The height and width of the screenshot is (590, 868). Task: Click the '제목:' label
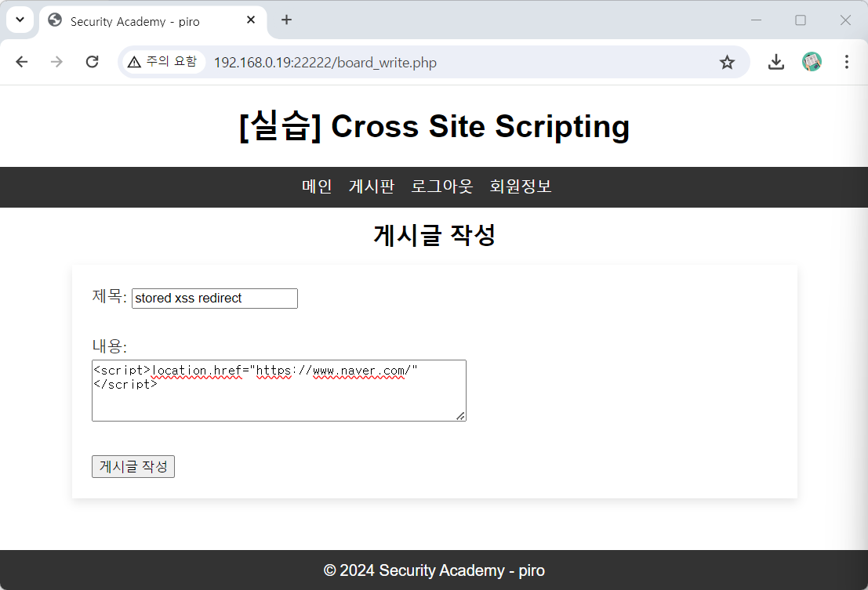[110, 296]
